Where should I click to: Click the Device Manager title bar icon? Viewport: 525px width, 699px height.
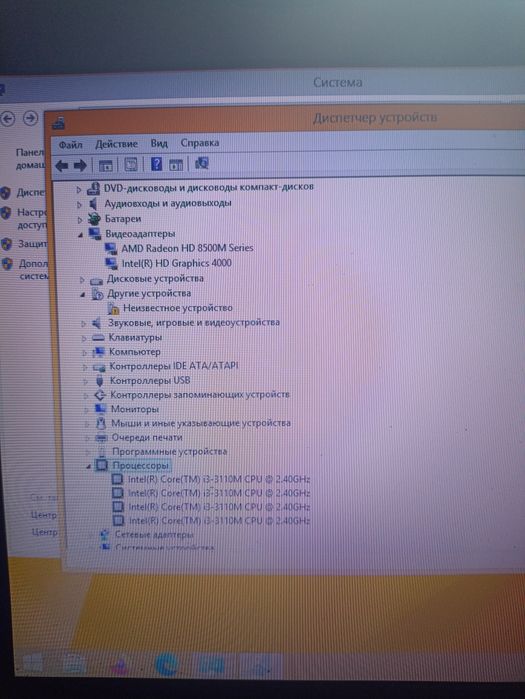coord(58,123)
